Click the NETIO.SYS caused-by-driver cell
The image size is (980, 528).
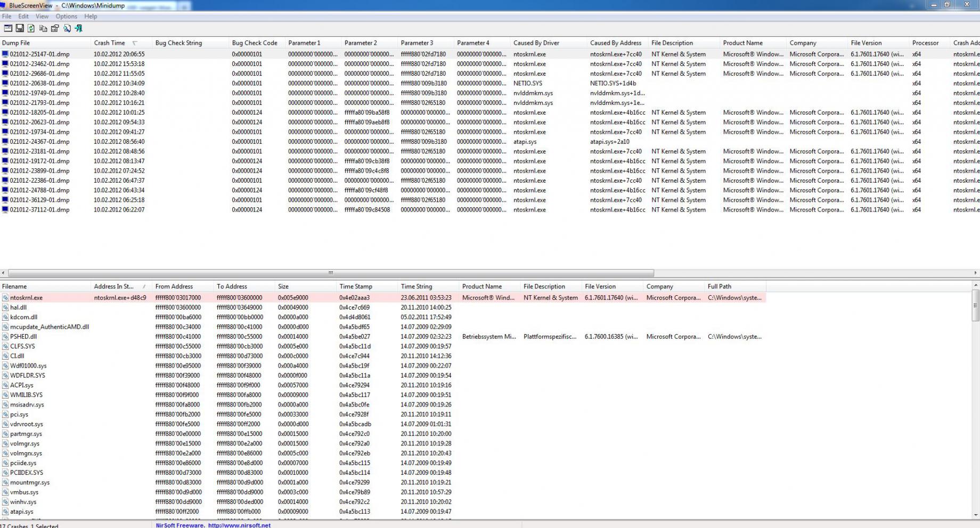528,84
